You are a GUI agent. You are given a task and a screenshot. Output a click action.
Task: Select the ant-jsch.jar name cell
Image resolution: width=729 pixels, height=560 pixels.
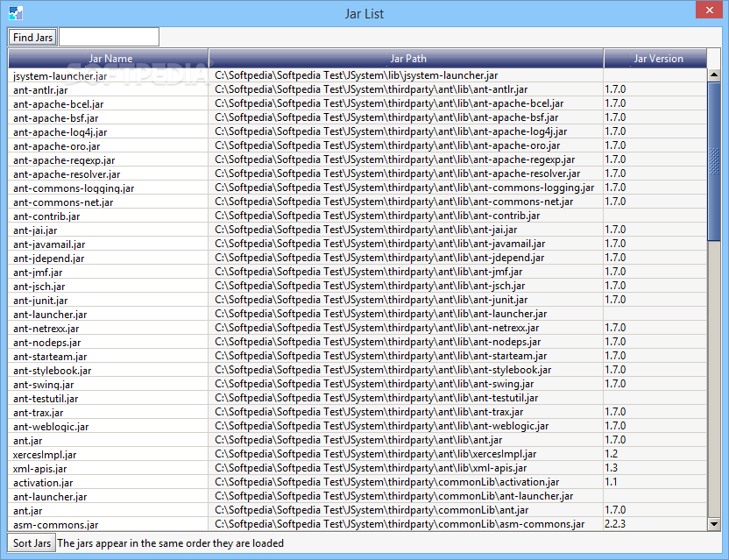(x=109, y=286)
